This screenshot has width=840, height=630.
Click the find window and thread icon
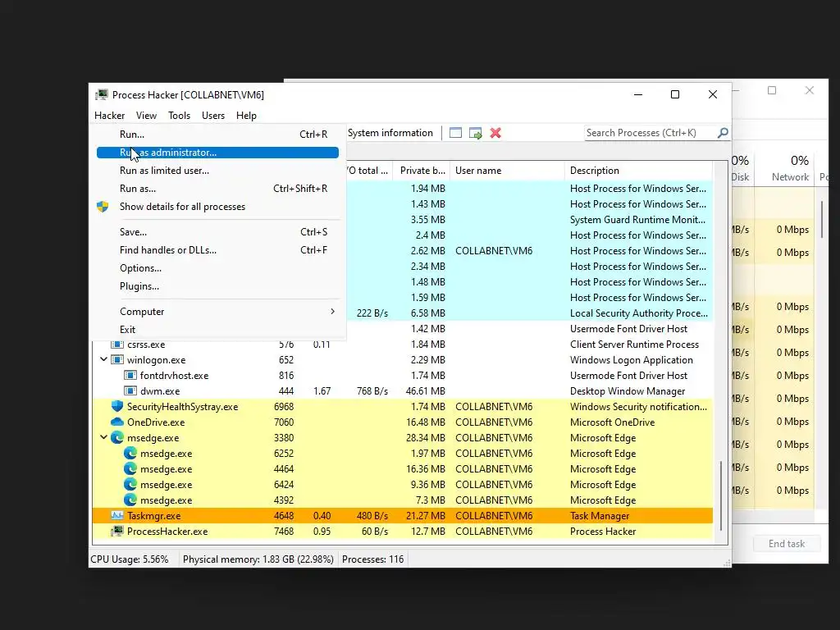(x=475, y=133)
